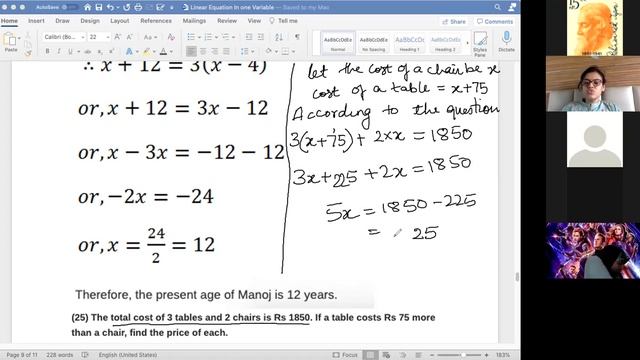Viewport: 640px width, 360px height.
Task: Toggle Focus mode in the status bar
Action: [x=345, y=355]
